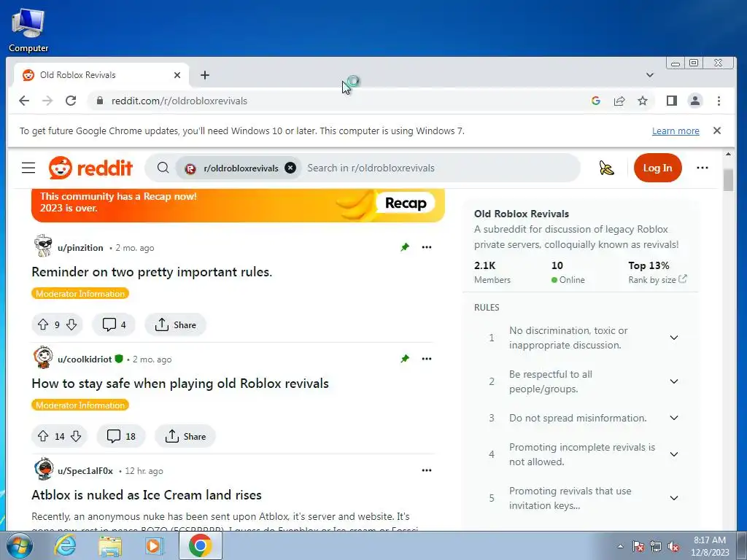This screenshot has height=560, width=747.
Task: Open the 'Rank by size' external link
Action: coord(657,279)
